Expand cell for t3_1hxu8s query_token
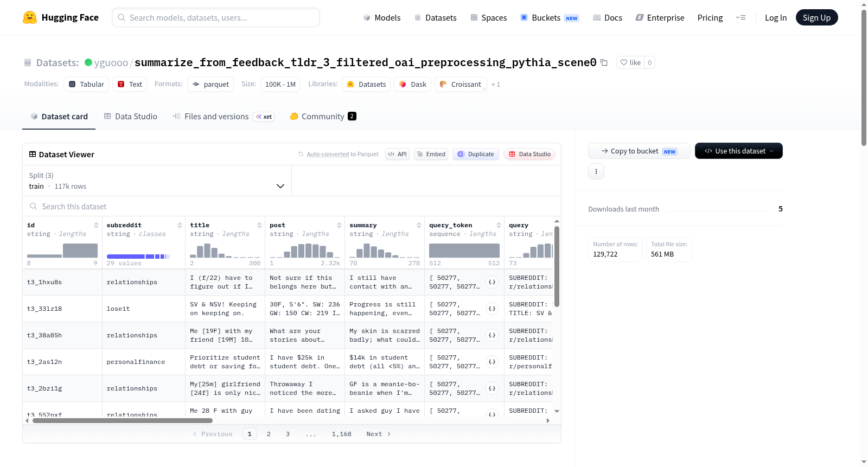This screenshot has width=868, height=467. coord(492,282)
